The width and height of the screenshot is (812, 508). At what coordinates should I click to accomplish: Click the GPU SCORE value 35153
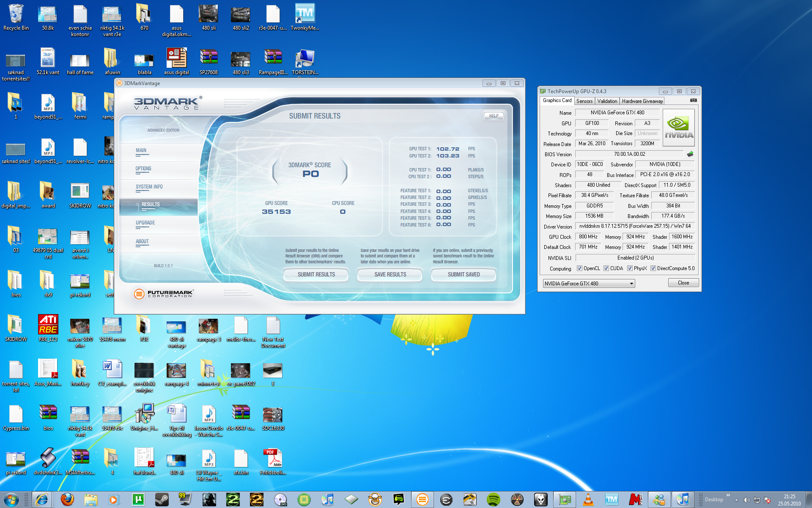[x=276, y=212]
